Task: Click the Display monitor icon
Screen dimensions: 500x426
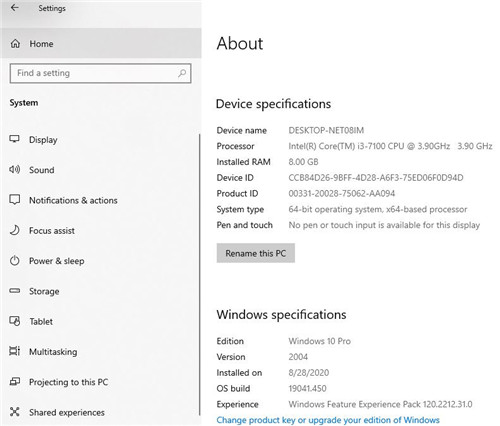Action: [x=14, y=139]
